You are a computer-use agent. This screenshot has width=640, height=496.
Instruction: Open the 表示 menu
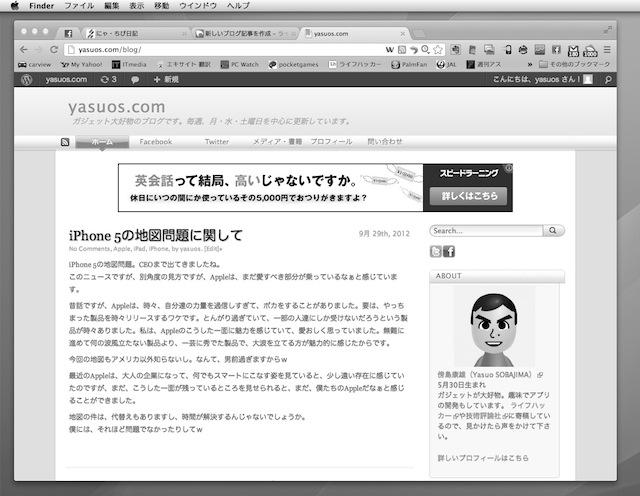tap(137, 6)
